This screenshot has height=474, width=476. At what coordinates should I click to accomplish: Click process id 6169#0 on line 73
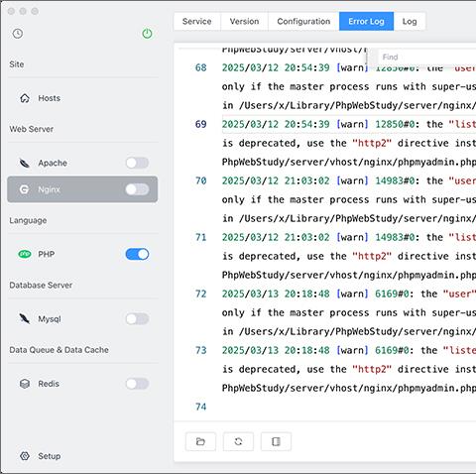point(392,350)
